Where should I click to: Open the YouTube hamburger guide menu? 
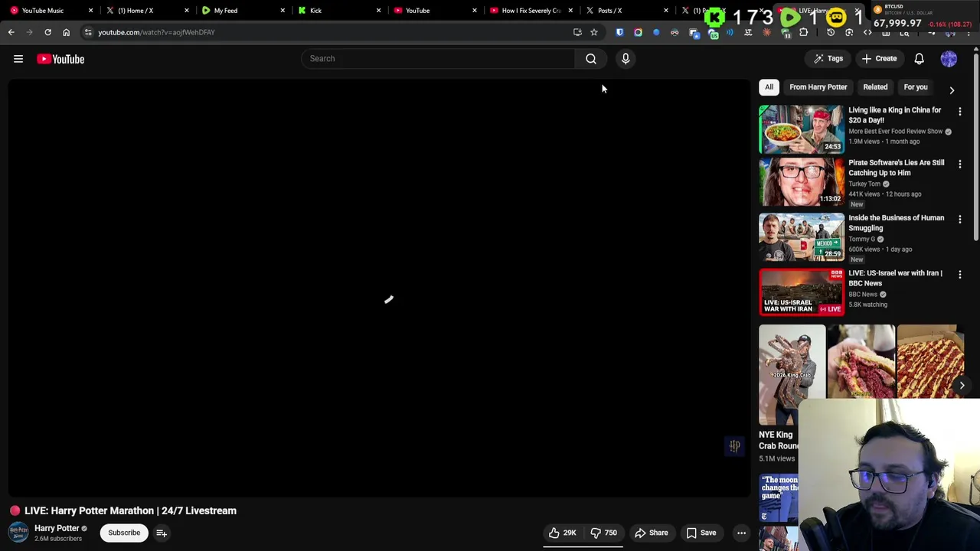18,59
